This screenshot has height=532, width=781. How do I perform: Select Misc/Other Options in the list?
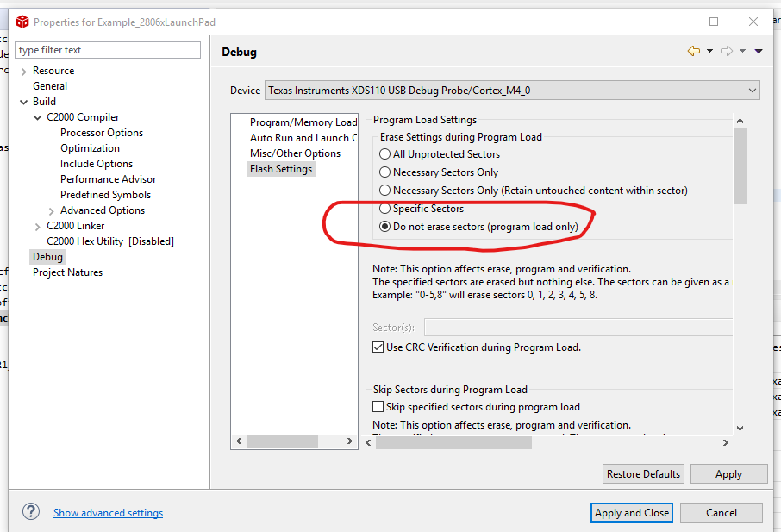295,153
